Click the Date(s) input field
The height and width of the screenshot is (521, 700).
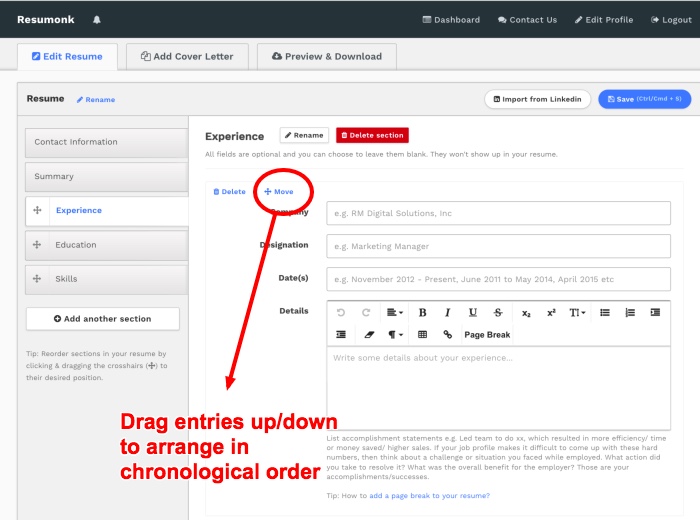[498, 279]
